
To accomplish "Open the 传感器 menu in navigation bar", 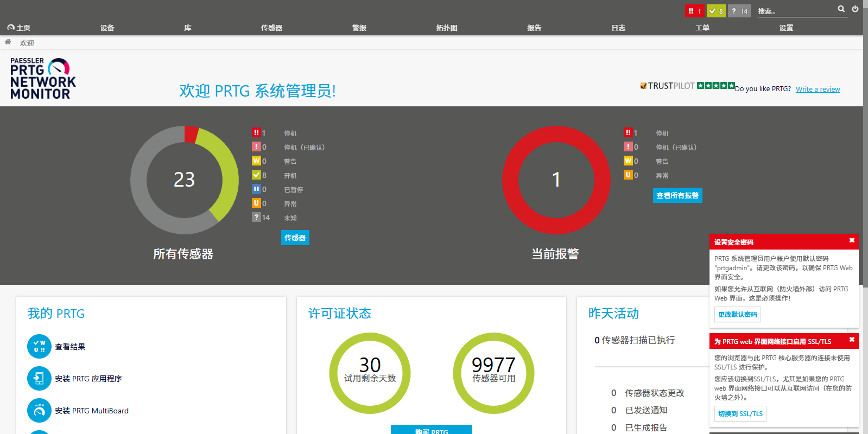I will click(x=271, y=28).
